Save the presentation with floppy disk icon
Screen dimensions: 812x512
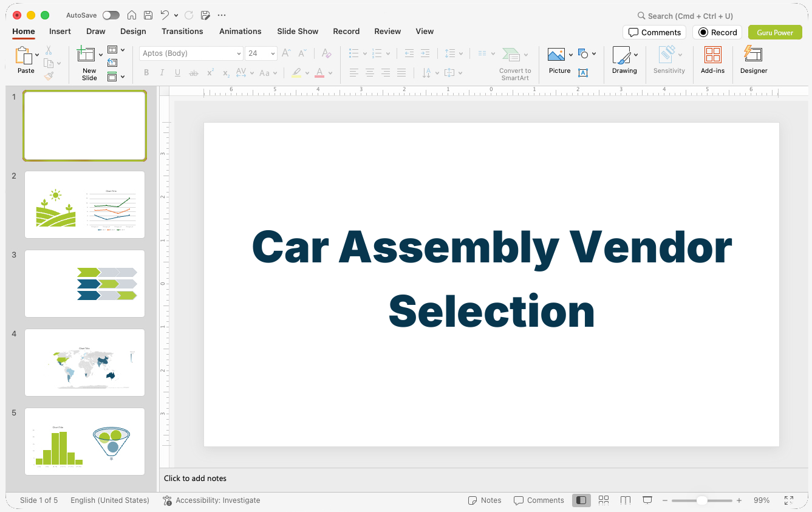tap(148, 15)
